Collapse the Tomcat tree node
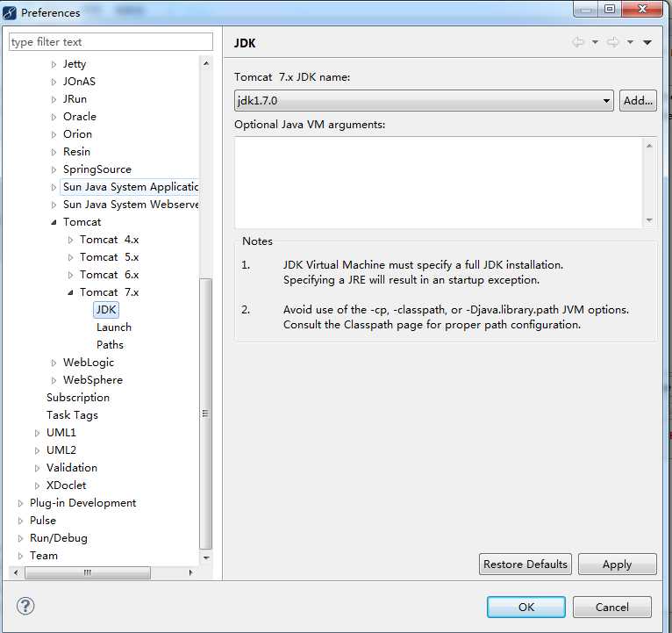 point(54,223)
